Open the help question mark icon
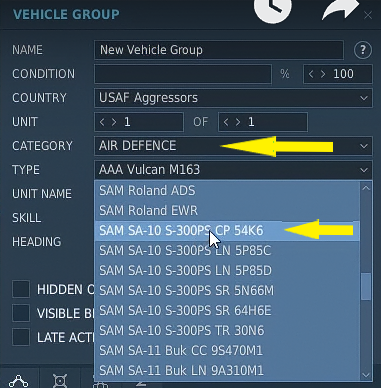Screen dimensions: 381x388 tap(363, 50)
